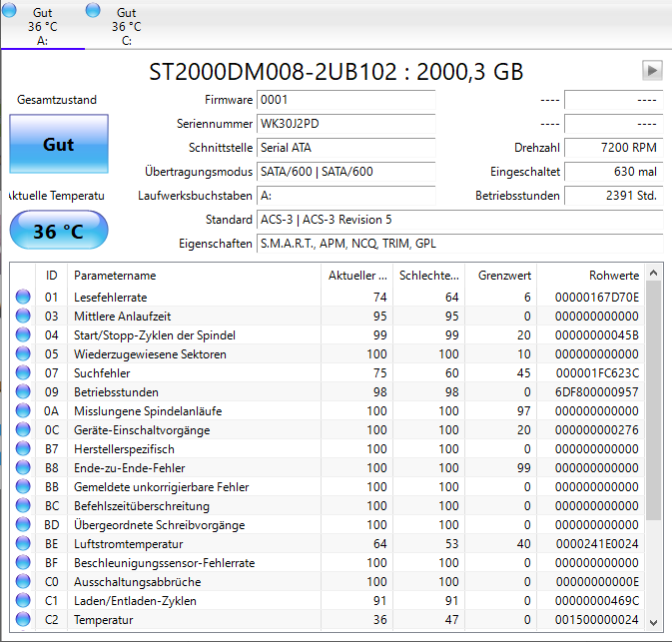The width and height of the screenshot is (672, 642).
Task: Click raw value 000001FC623C
Action: 597,372
